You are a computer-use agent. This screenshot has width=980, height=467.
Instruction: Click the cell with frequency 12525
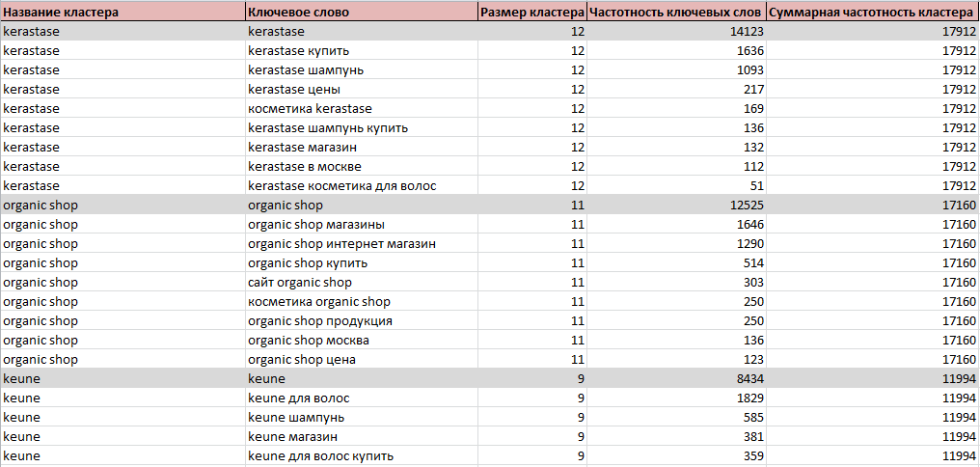(676, 206)
